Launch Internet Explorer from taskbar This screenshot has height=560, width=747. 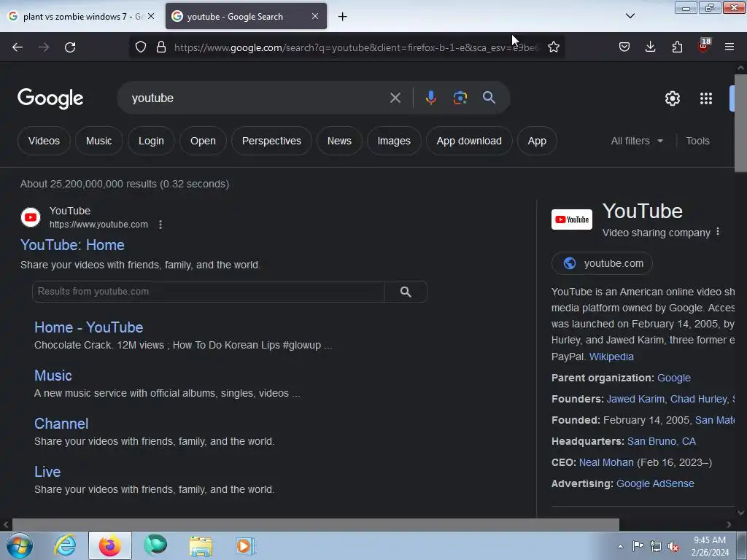click(65, 545)
